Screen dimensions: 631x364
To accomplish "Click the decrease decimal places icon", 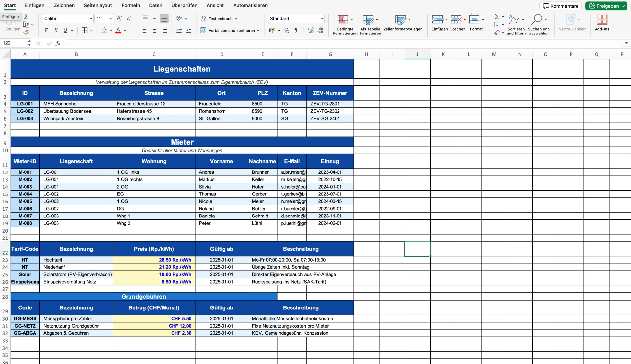I will [320, 30].
